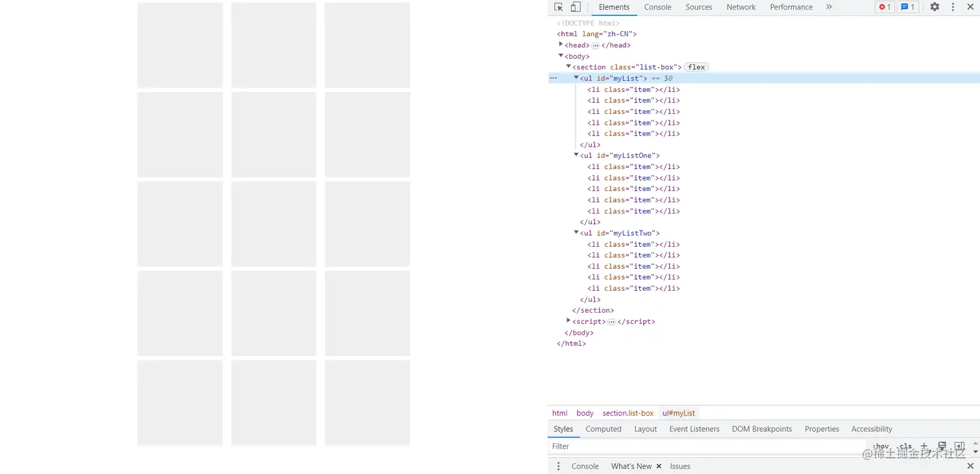Image resolution: width=980 pixels, height=474 pixels.
Task: Collapse the ul myListTwo node
Action: pyautogui.click(x=576, y=232)
